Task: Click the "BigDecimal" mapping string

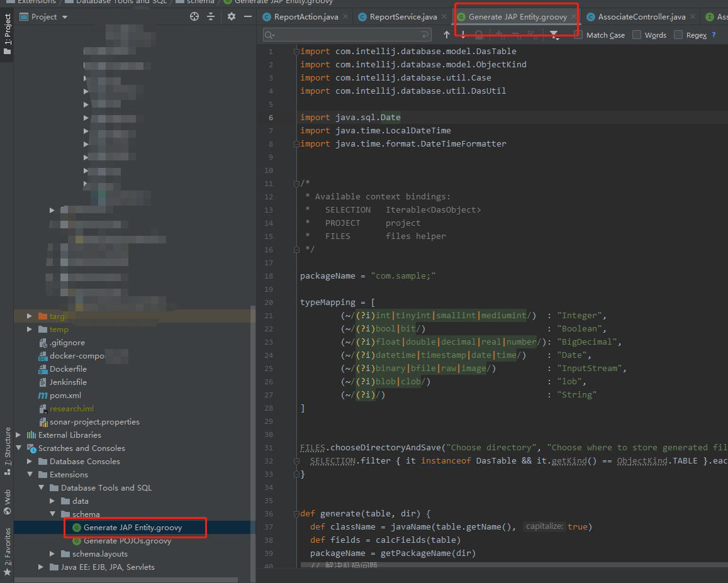Action: [587, 342]
